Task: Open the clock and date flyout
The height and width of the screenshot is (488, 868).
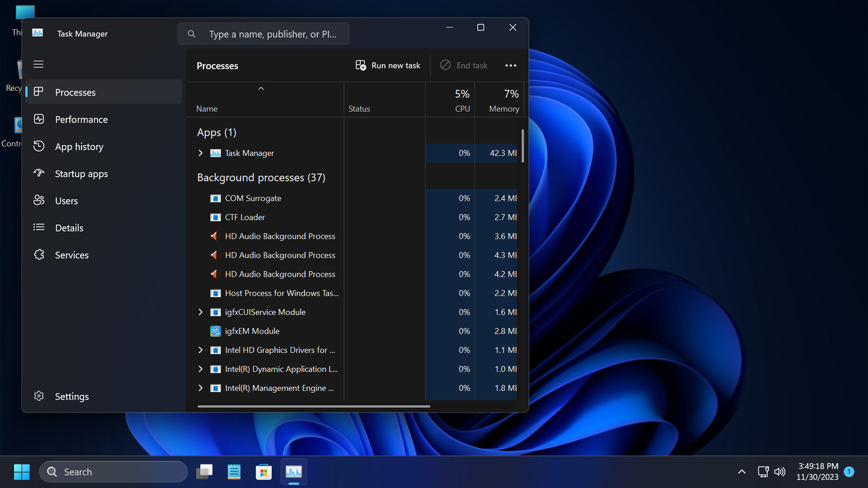Action: (x=818, y=472)
